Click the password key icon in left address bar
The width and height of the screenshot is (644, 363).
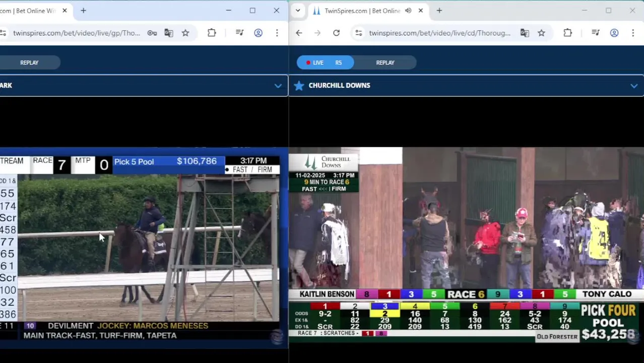(152, 33)
